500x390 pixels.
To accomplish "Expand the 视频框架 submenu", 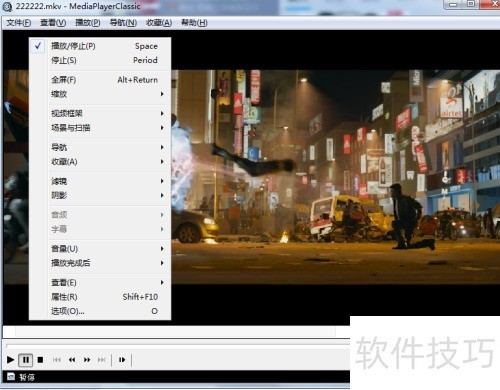I will (100, 113).
